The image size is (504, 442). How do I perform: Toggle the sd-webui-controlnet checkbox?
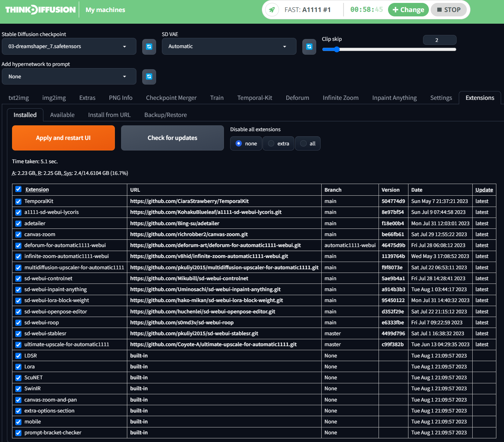coord(18,279)
